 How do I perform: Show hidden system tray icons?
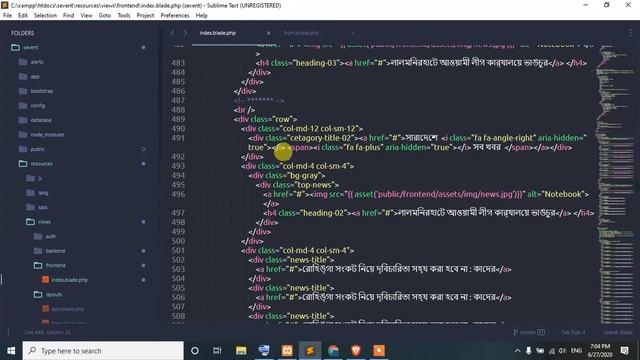517,351
